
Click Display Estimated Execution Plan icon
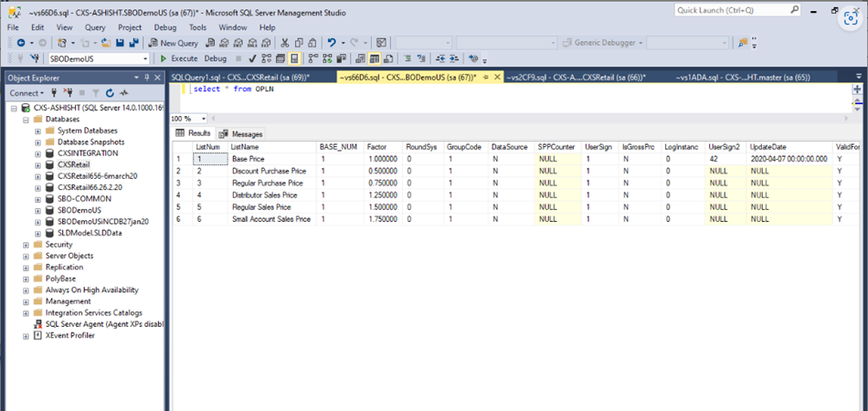pos(266,58)
